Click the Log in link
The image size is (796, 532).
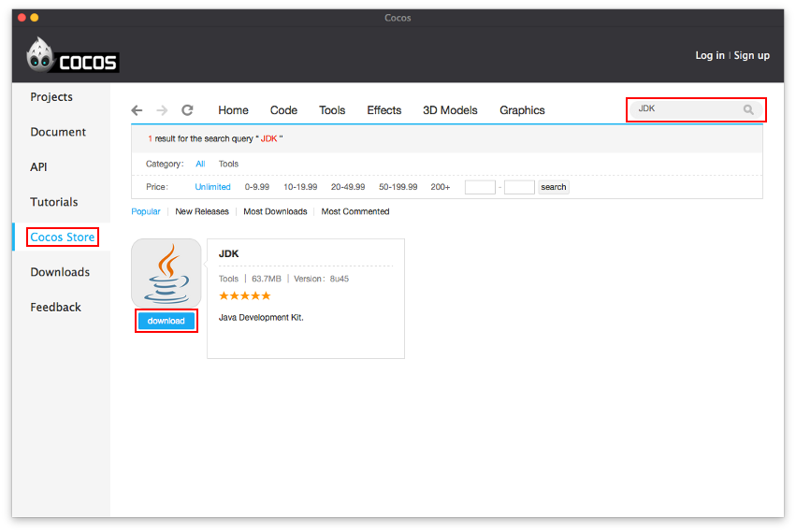[710, 55]
